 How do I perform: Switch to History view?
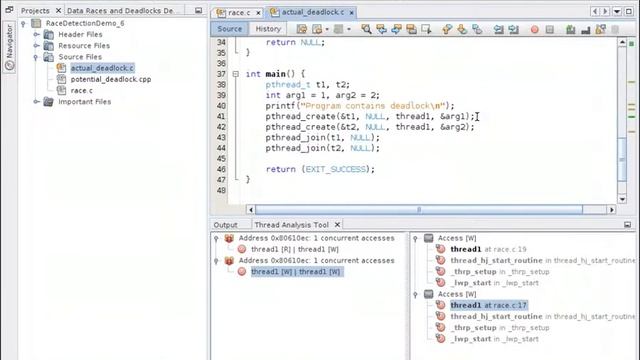(x=268, y=29)
